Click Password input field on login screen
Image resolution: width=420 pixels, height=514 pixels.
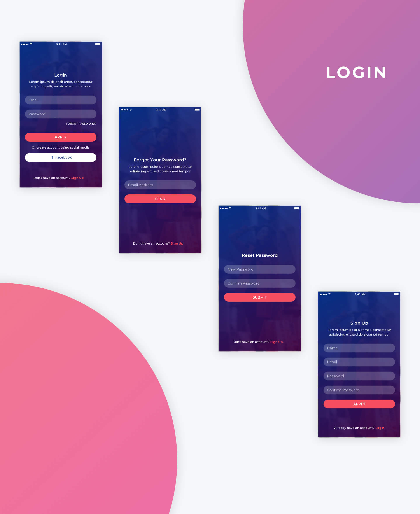pos(60,114)
